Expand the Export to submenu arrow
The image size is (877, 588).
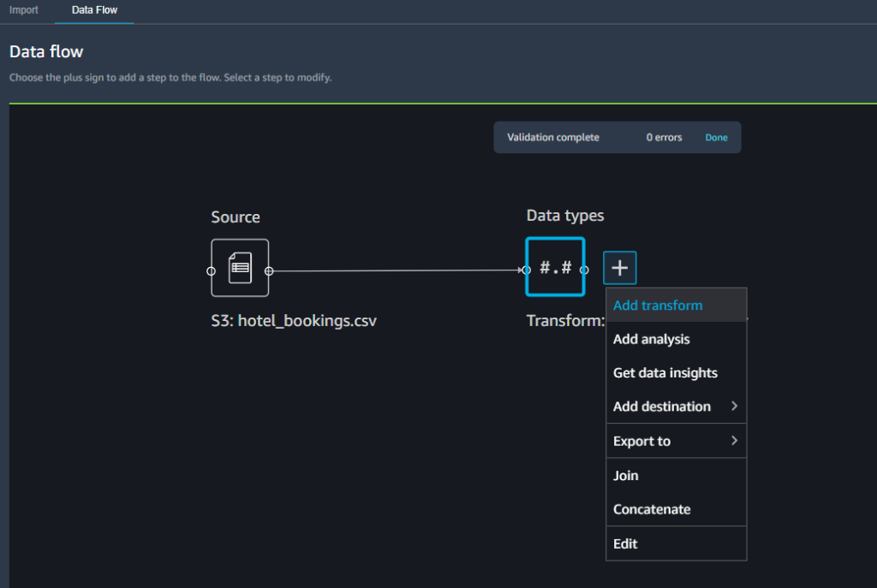point(734,441)
